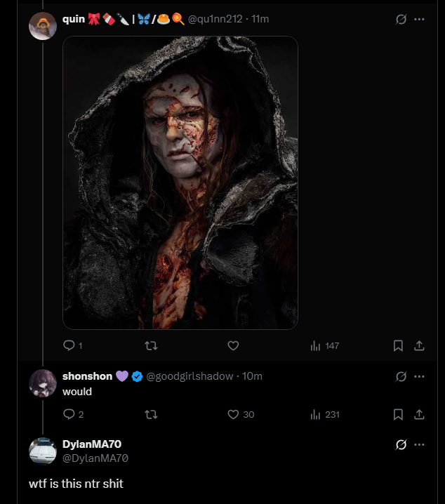Repost shonshon's comment
Viewport: 445px width, 504px height.
pos(150,414)
